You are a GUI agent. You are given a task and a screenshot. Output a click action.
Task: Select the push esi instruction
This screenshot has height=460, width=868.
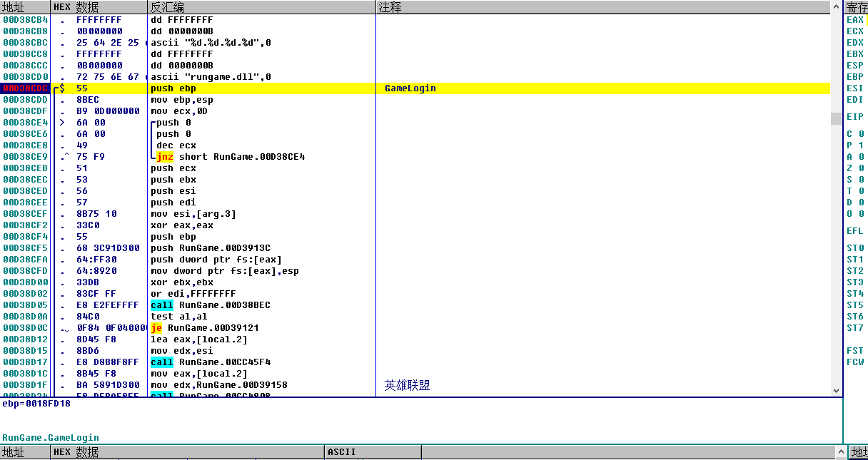tap(173, 191)
